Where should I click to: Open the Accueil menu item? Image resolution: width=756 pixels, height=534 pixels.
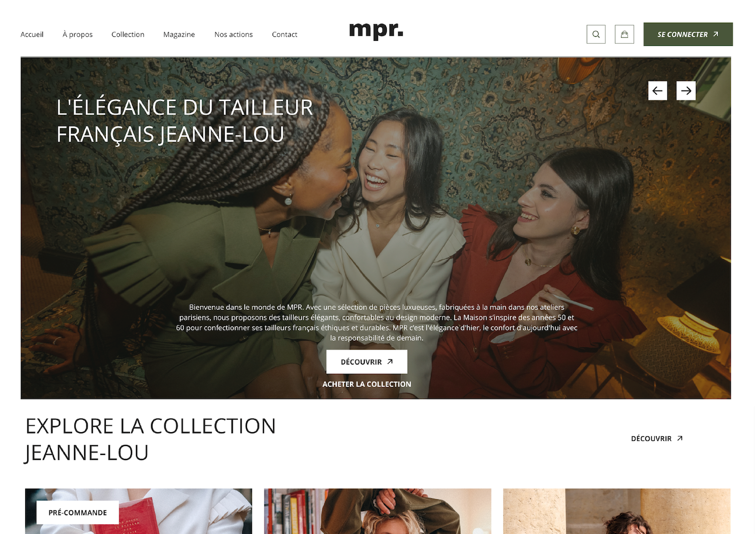pyautogui.click(x=32, y=34)
